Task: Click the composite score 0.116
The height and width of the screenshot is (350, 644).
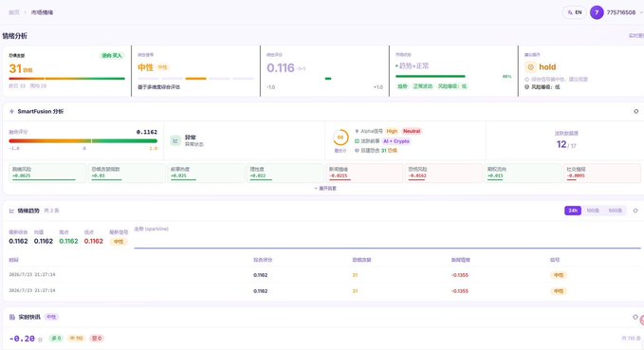Action: [x=281, y=67]
